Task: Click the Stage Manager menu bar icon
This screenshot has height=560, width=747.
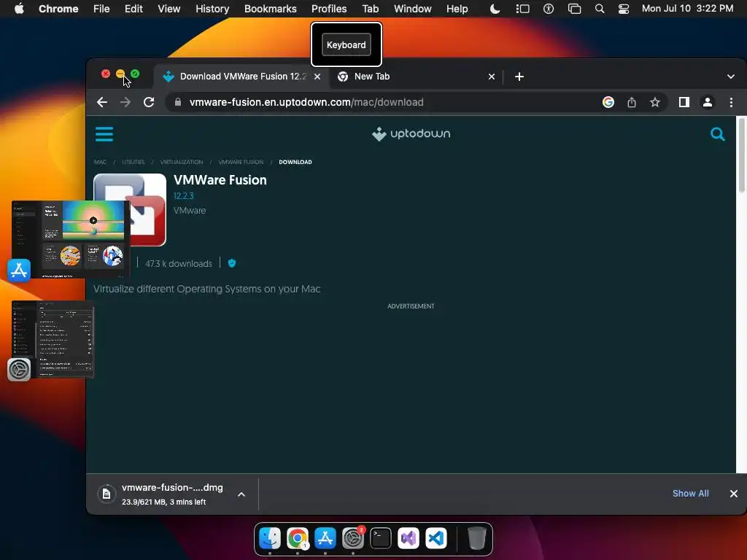Action: 522,9
